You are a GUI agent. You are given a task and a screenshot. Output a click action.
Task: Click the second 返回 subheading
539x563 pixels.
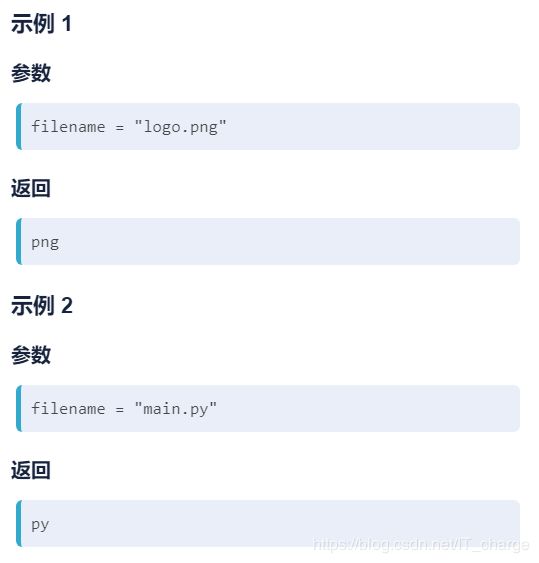tap(31, 470)
